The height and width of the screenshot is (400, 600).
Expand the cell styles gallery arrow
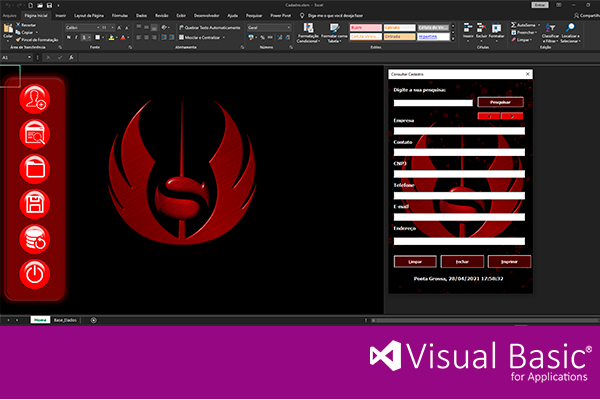(453, 39)
